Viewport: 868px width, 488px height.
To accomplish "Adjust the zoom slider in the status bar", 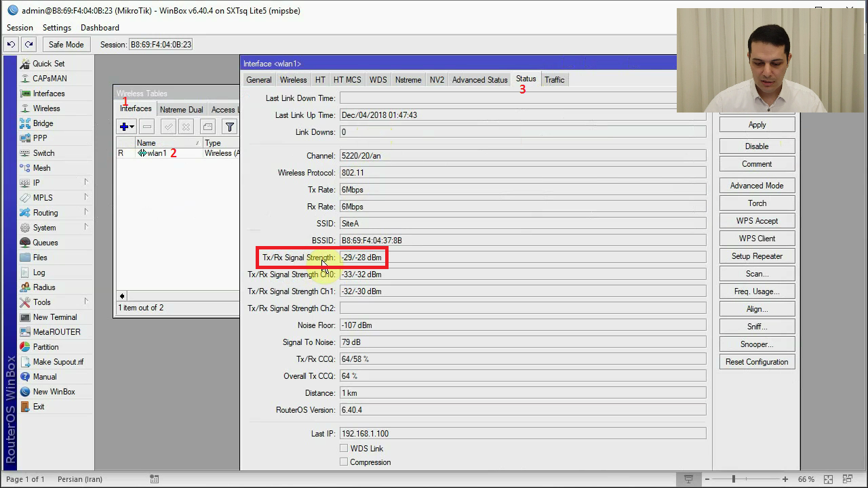I will tap(733, 479).
